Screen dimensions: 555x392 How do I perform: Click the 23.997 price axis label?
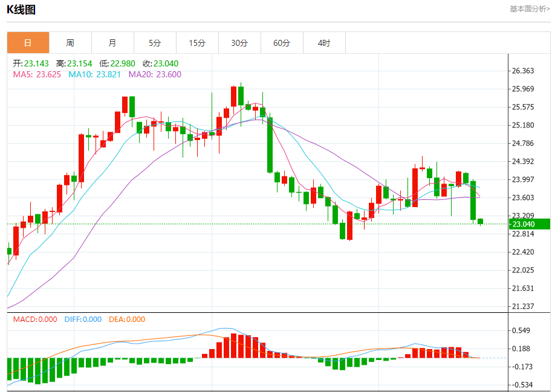tap(523, 179)
